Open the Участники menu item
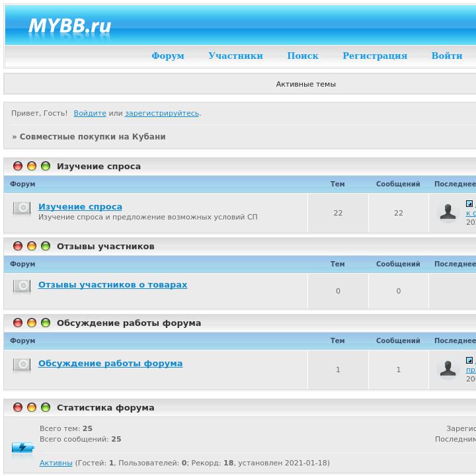The image size is (476, 476). point(235,56)
